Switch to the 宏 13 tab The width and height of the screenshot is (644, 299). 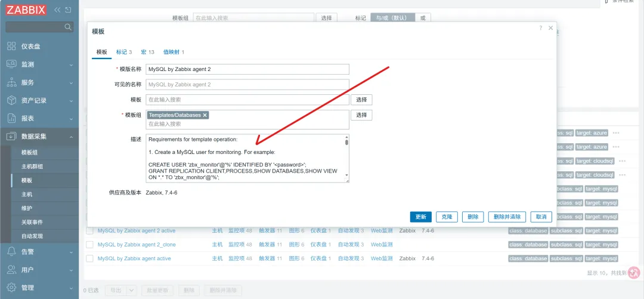147,52
